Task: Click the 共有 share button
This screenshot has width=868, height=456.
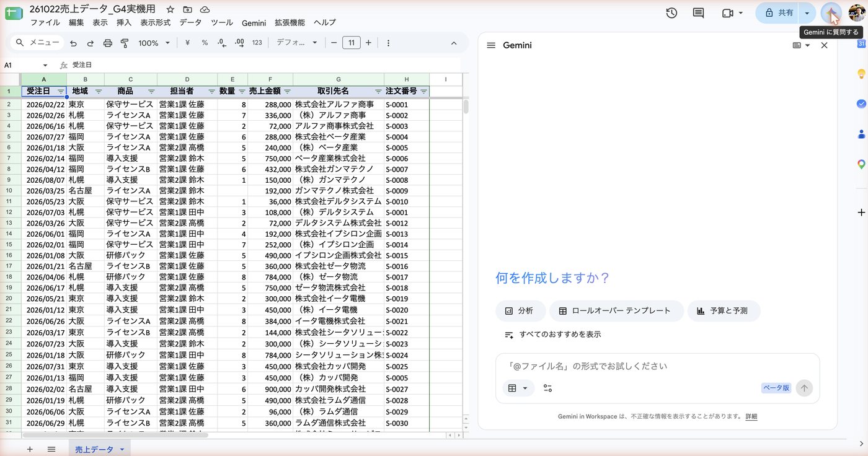Action: coord(777,13)
